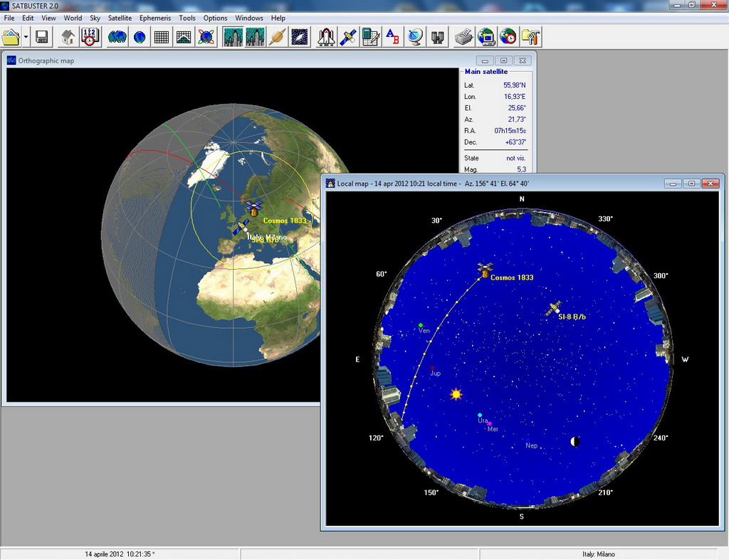Click the Main satellite panel heading

pos(486,72)
